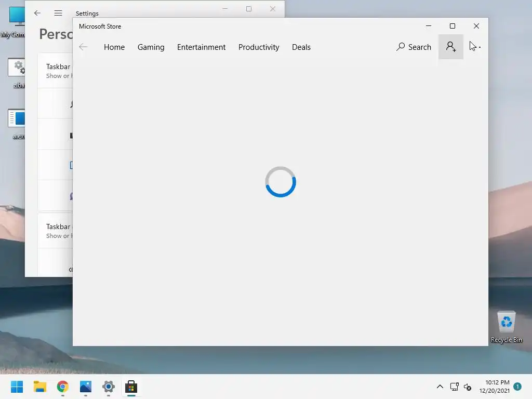
Task: Open the Store's see more menu
Action: (x=476, y=47)
